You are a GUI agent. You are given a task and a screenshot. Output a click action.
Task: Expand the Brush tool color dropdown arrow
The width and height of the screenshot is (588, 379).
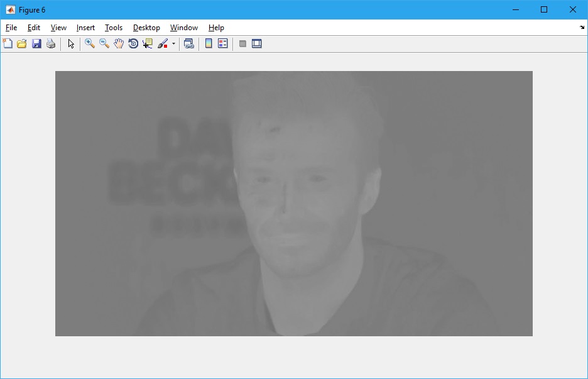pyautogui.click(x=173, y=44)
